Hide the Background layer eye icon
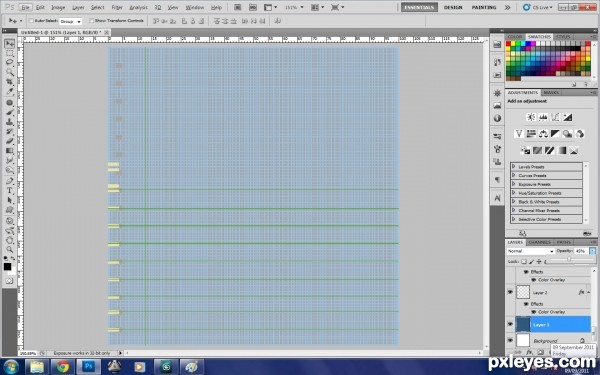The width and height of the screenshot is (600, 375). [x=510, y=340]
